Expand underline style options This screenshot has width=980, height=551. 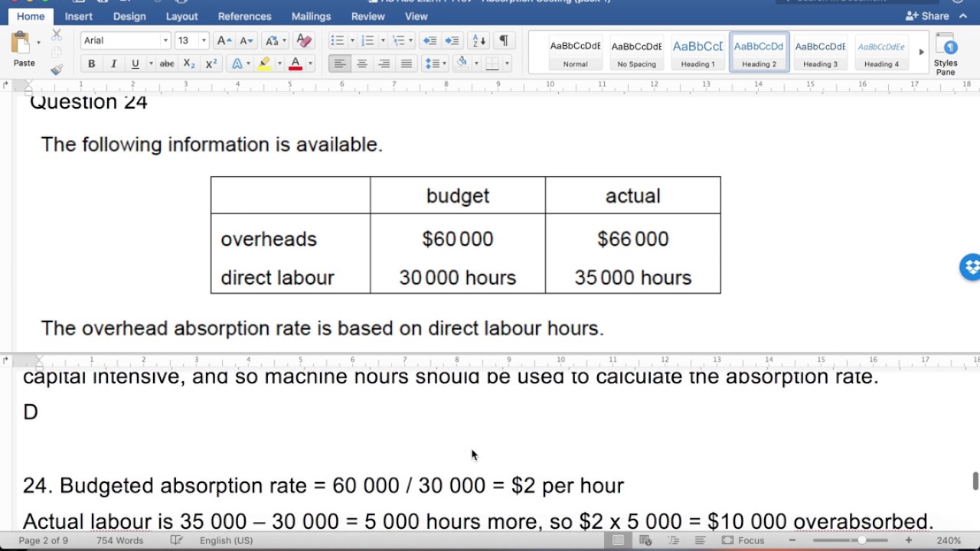click(150, 64)
